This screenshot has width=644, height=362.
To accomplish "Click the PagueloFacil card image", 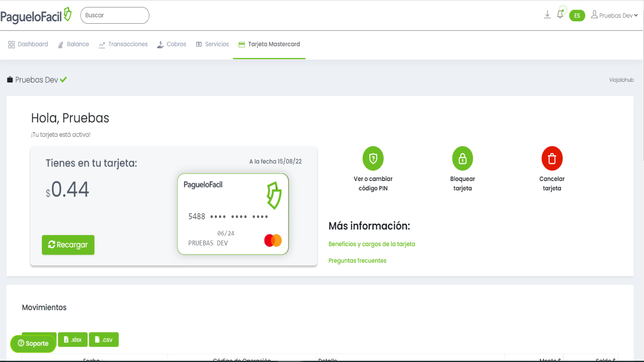I will [x=233, y=214].
